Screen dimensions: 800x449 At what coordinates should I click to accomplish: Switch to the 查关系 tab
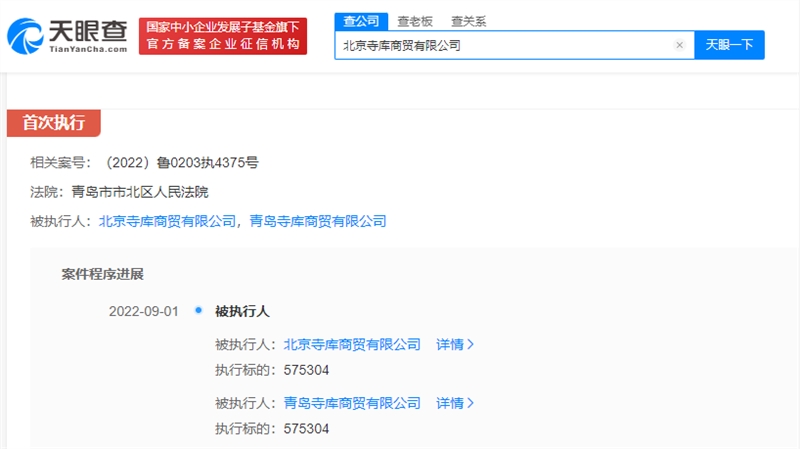click(468, 21)
